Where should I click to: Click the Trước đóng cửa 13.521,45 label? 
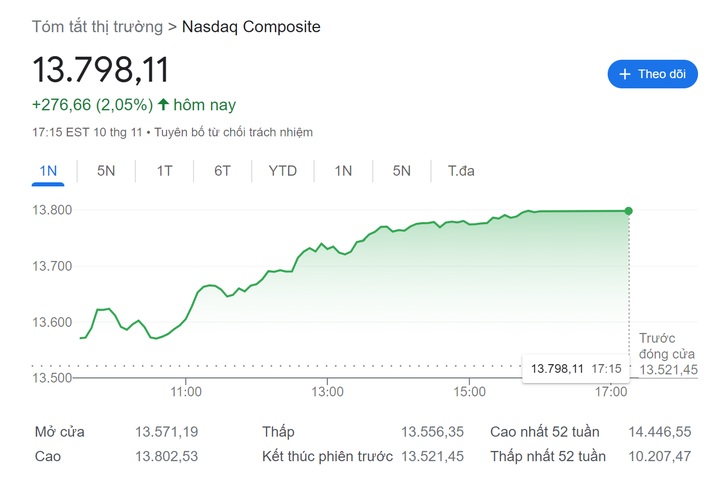click(668, 354)
